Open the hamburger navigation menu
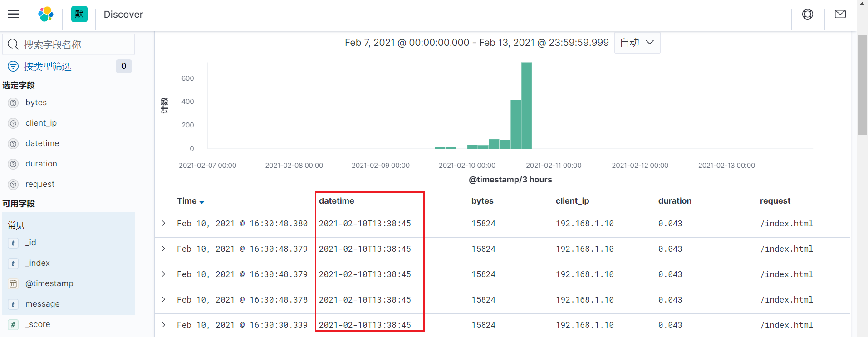 [x=13, y=14]
